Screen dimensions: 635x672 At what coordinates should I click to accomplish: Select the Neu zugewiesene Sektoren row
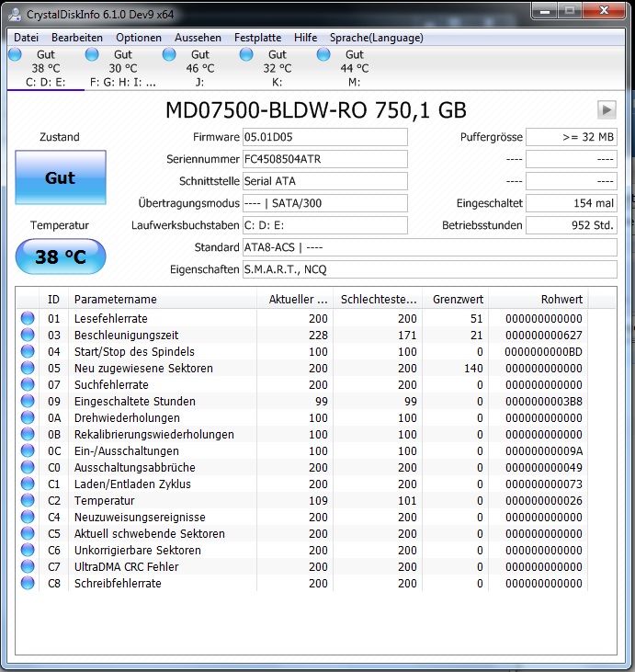click(x=143, y=369)
